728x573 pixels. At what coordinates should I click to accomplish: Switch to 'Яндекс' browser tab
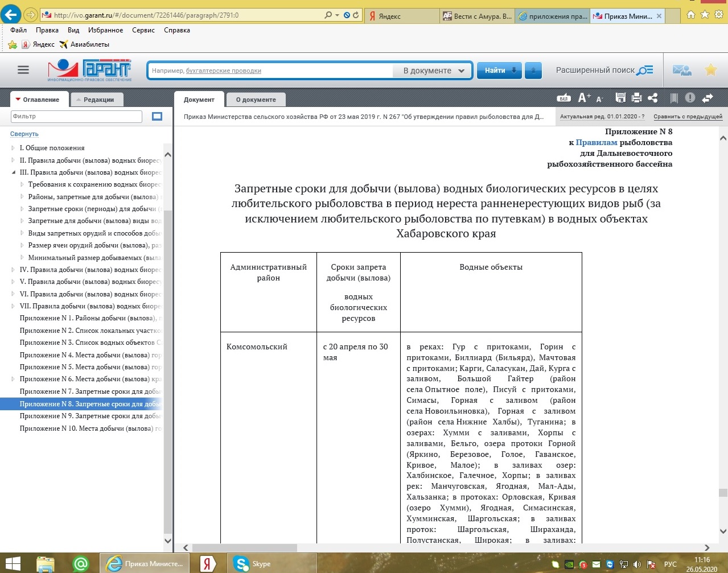tap(401, 16)
